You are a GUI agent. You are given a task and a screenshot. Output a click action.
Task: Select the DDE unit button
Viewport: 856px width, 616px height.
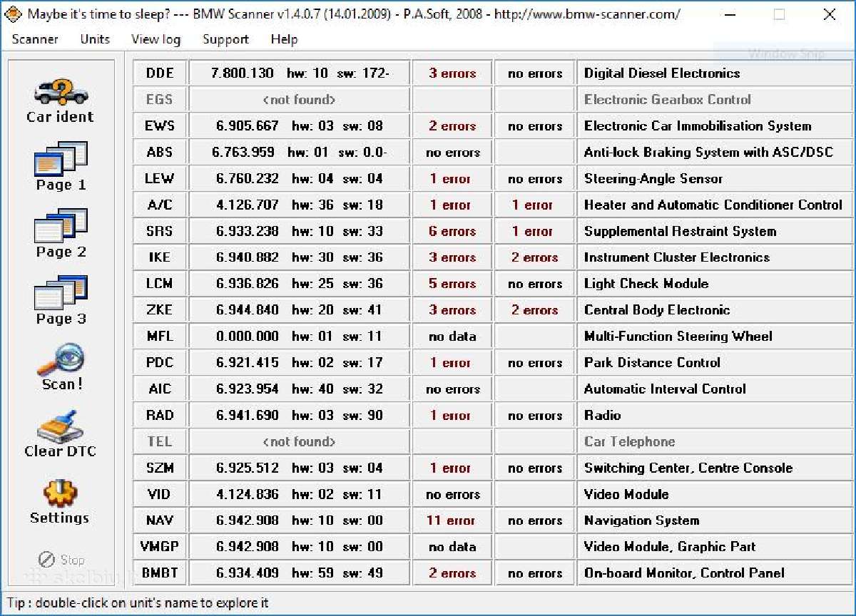[160, 73]
